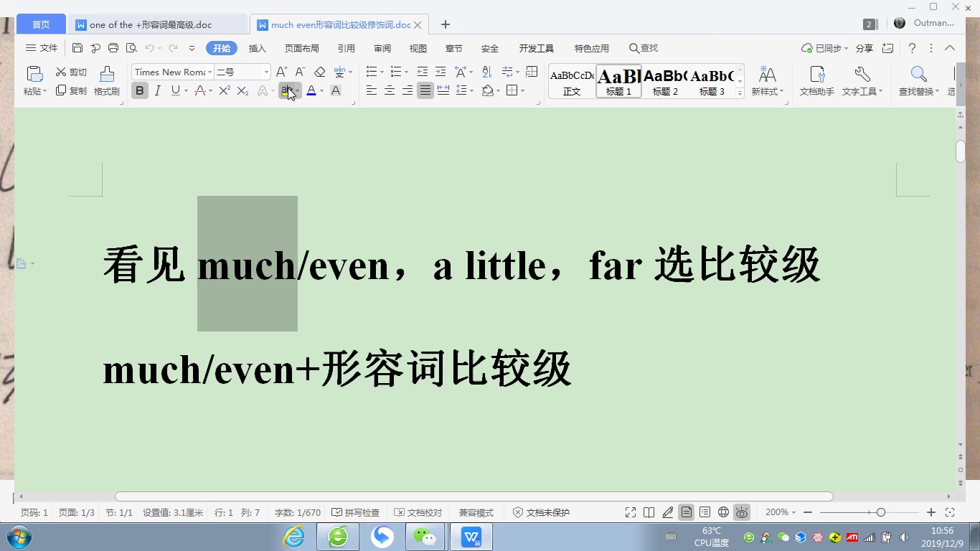Decrease paragraph indent
Viewport: 980px width, 551px height.
coord(423,72)
